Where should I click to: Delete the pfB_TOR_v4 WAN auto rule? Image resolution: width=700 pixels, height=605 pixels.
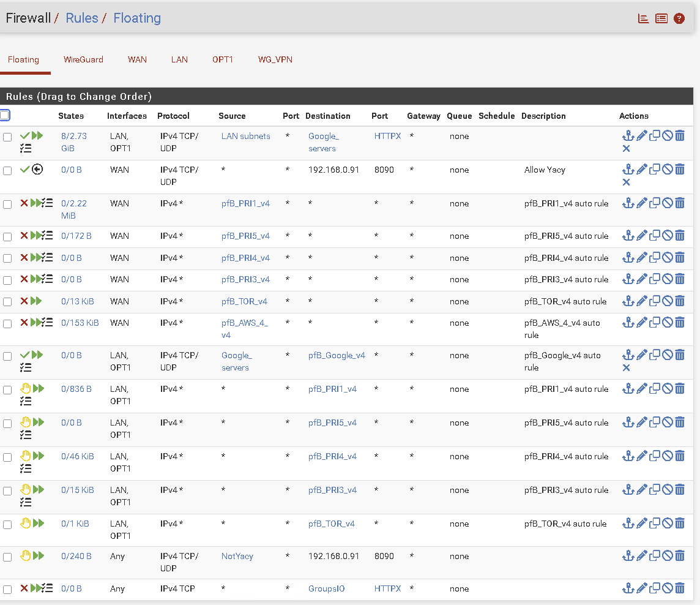(x=680, y=301)
